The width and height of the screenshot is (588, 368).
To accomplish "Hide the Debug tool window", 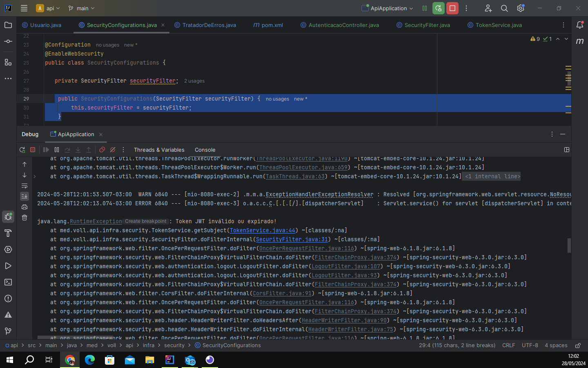I will point(563,134).
